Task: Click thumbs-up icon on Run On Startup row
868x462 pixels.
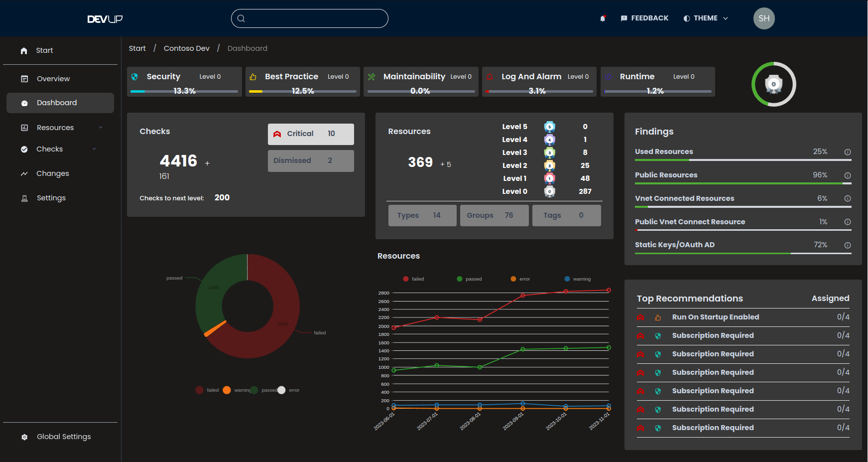Action: click(658, 317)
